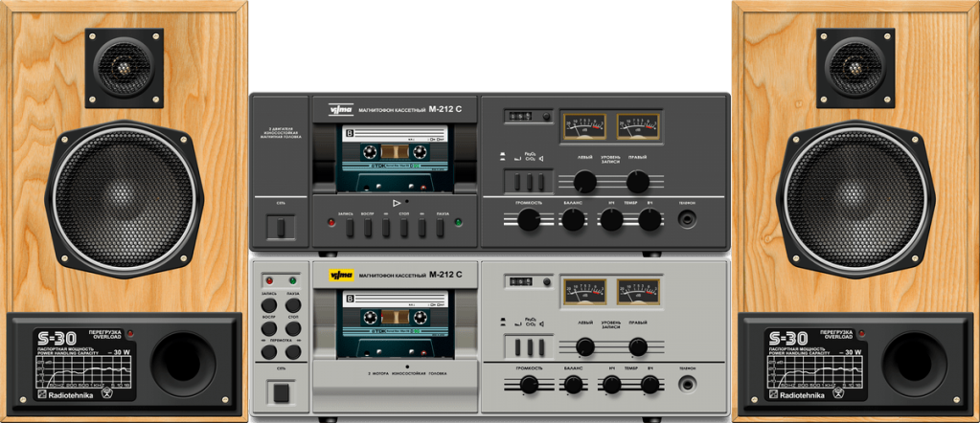This screenshot has height=423, width=980.
Task: Toggle the speaker-icon switch on silver deck
Action: pyautogui.click(x=541, y=347)
